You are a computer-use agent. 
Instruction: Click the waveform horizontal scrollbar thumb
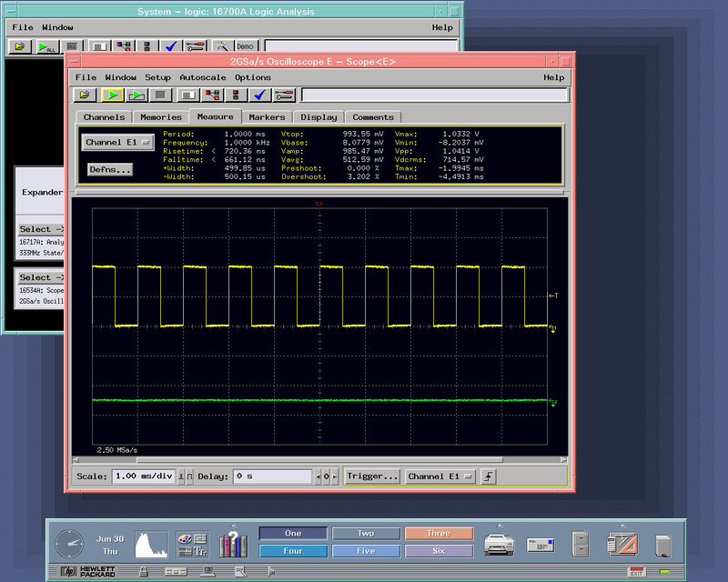(x=319, y=460)
